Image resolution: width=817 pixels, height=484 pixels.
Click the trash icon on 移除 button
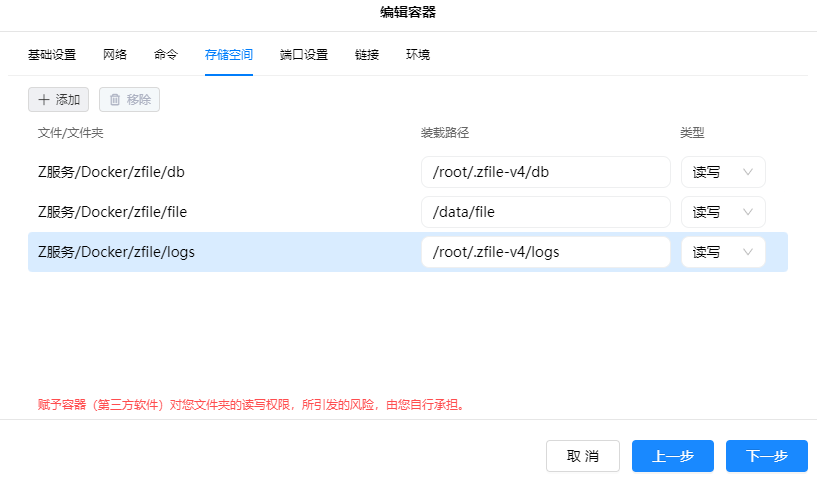pos(115,100)
